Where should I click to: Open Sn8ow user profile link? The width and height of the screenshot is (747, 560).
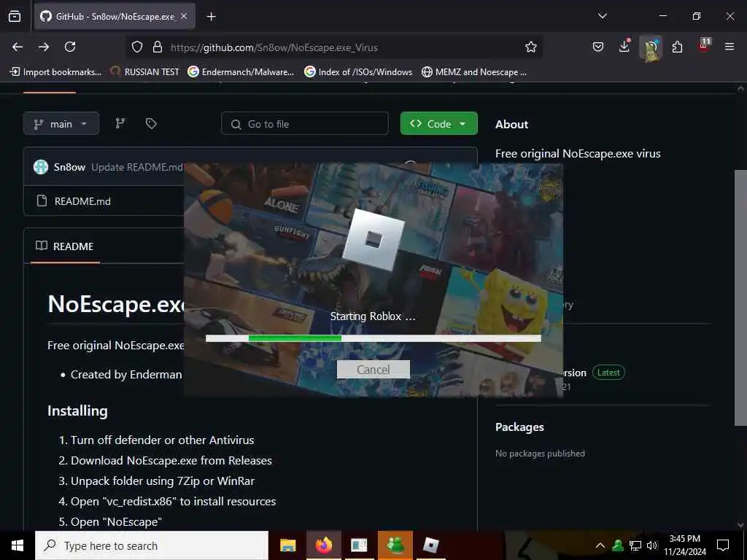tap(69, 167)
